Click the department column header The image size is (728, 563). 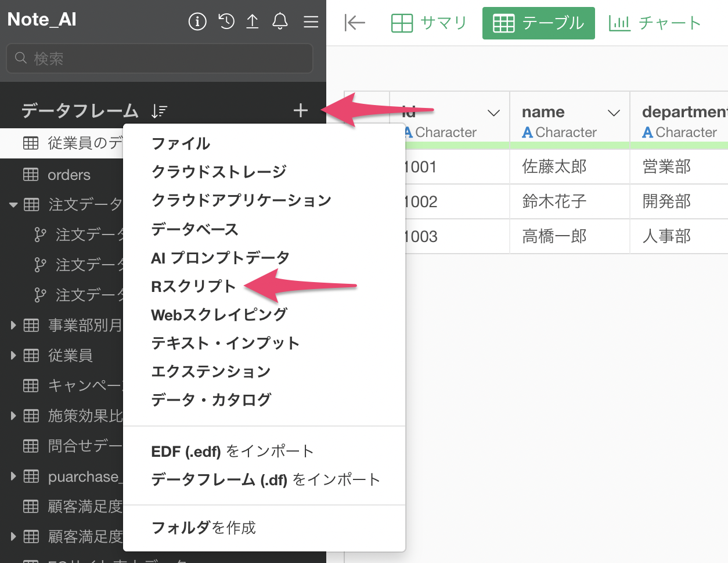pyautogui.click(x=679, y=120)
